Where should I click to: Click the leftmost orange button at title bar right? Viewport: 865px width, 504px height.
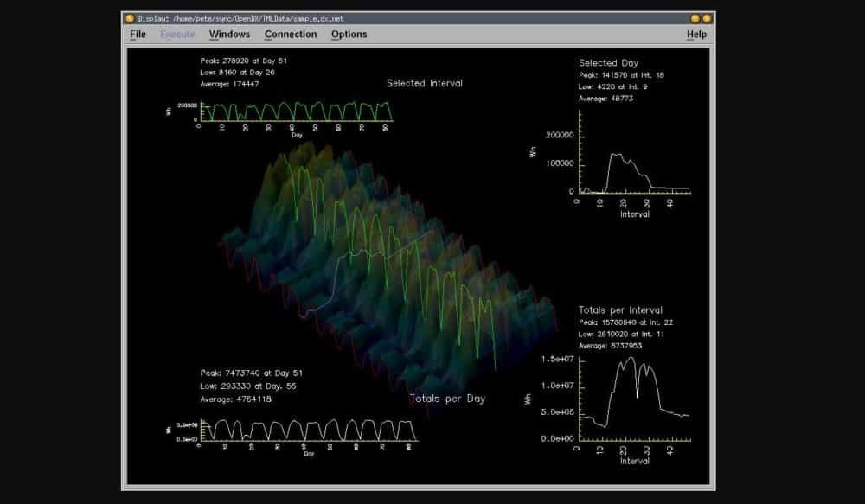click(695, 18)
